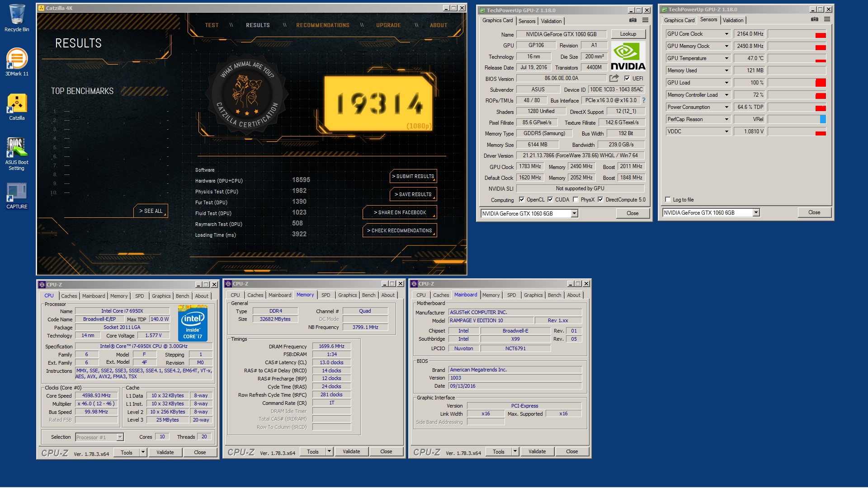The height and width of the screenshot is (488, 868).
Task: Enable the Log to file checkbox
Action: click(668, 199)
